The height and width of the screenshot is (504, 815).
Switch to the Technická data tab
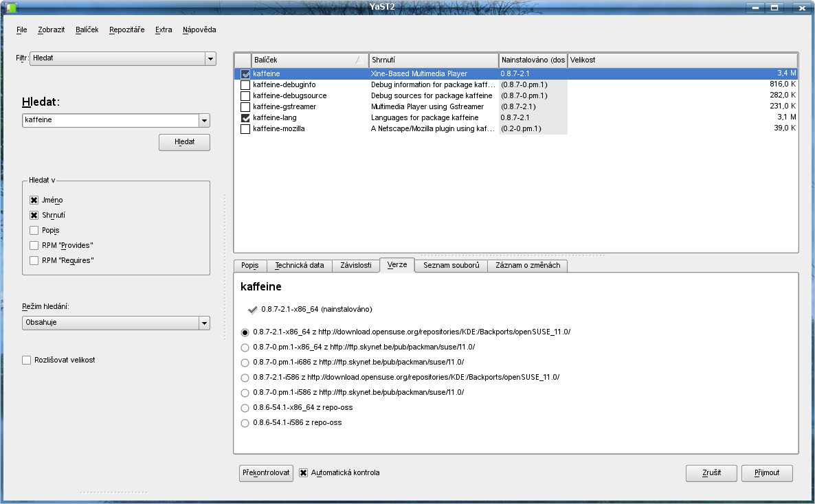tap(300, 266)
